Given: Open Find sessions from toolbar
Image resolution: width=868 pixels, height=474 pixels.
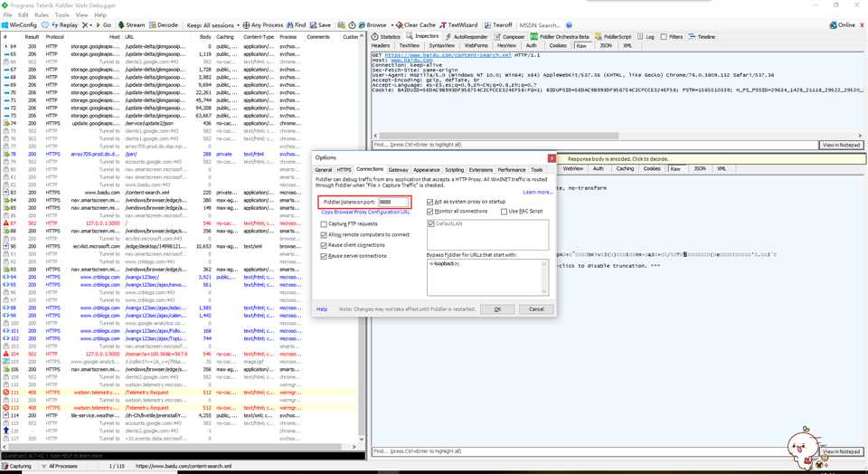Looking at the screenshot, I should pos(297,25).
